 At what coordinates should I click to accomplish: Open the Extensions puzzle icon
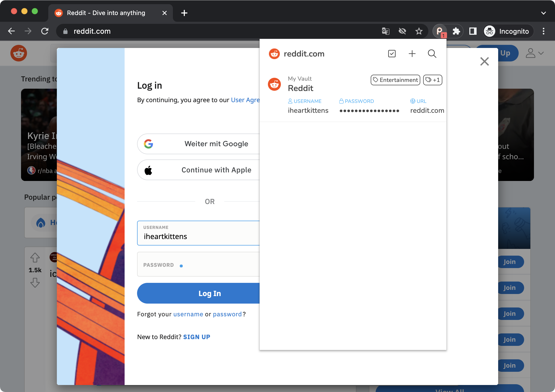(456, 31)
